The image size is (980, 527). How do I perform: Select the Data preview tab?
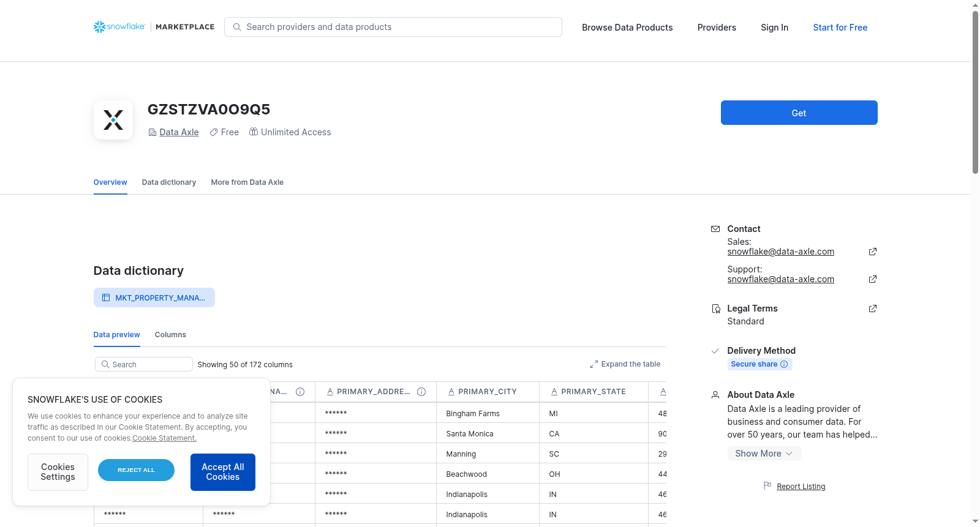point(117,335)
